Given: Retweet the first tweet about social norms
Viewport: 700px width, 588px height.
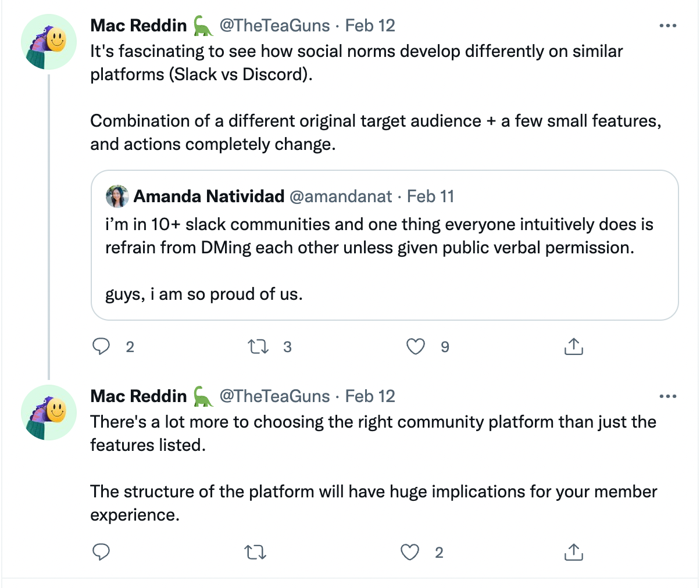Looking at the screenshot, I should [258, 347].
